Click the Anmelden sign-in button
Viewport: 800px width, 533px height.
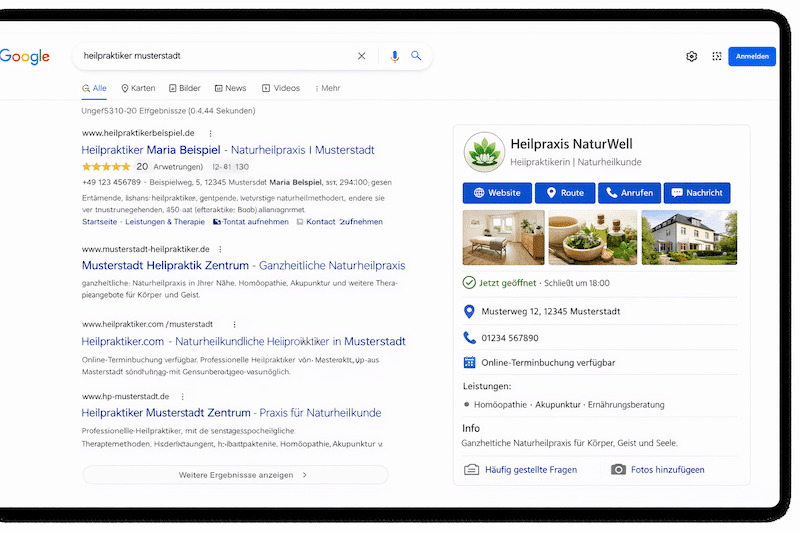click(752, 57)
